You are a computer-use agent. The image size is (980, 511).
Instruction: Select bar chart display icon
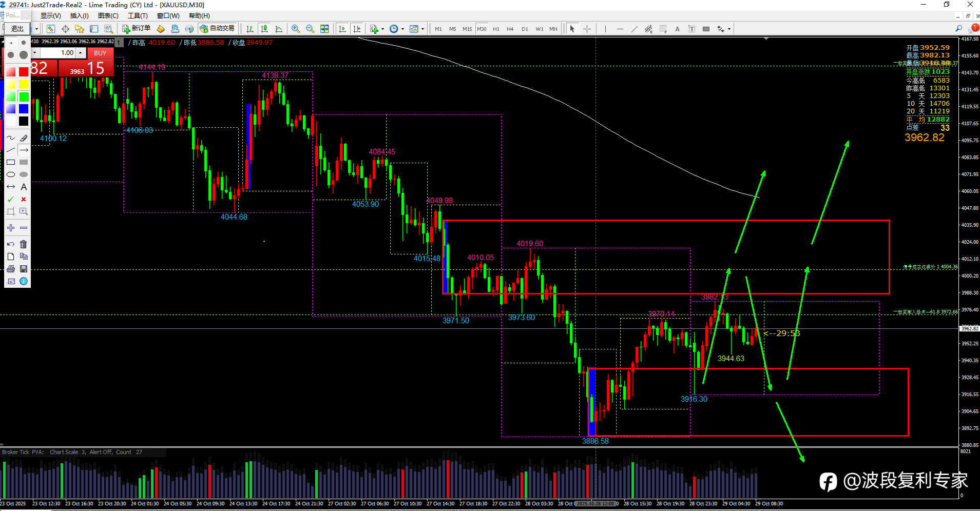point(250,29)
